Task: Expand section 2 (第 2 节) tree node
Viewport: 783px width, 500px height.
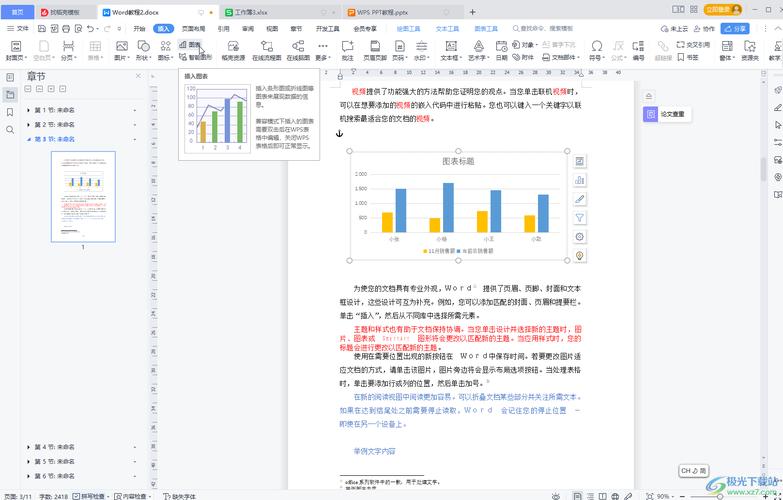Action: click(x=28, y=124)
